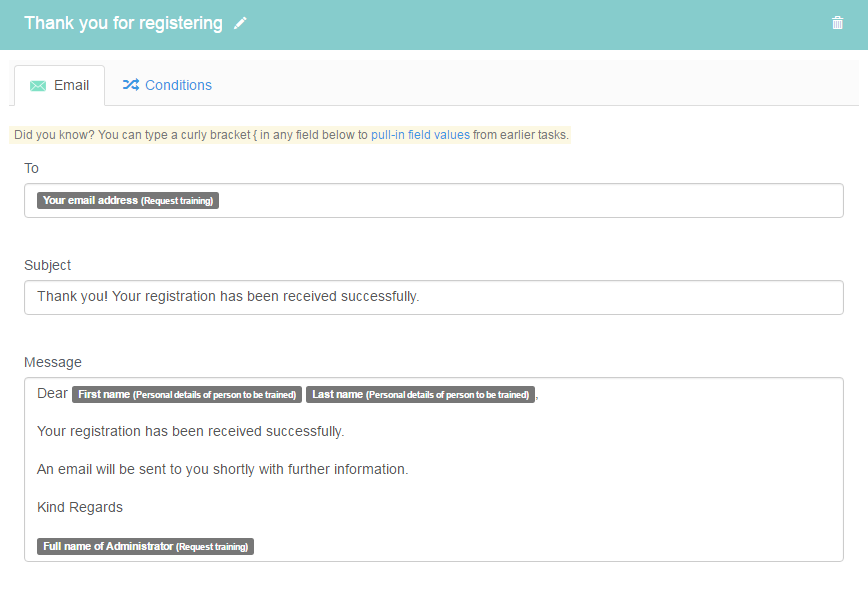Click the line about email sent shortly
Viewport: 868px width, 591px height.
(x=223, y=469)
